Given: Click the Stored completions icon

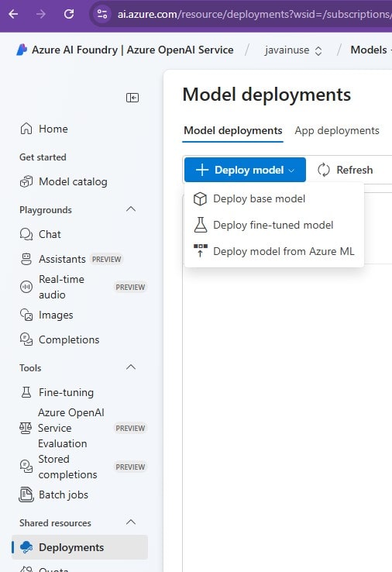Looking at the screenshot, I should click(26, 467).
